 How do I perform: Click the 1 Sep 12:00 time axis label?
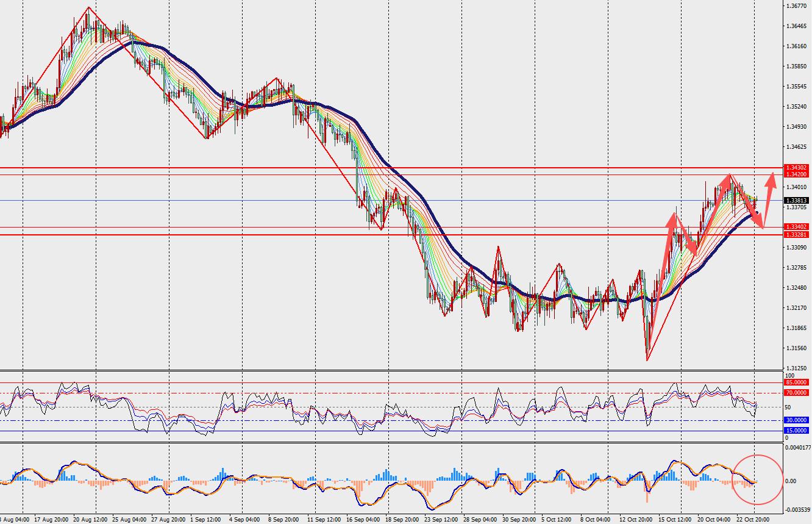pyautogui.click(x=206, y=519)
